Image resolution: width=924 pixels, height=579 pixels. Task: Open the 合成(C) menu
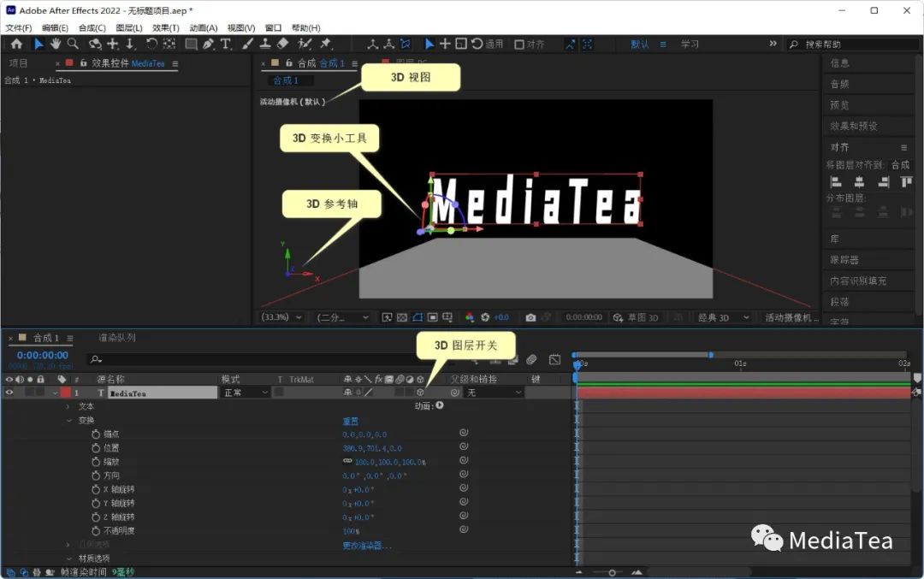tap(92, 27)
